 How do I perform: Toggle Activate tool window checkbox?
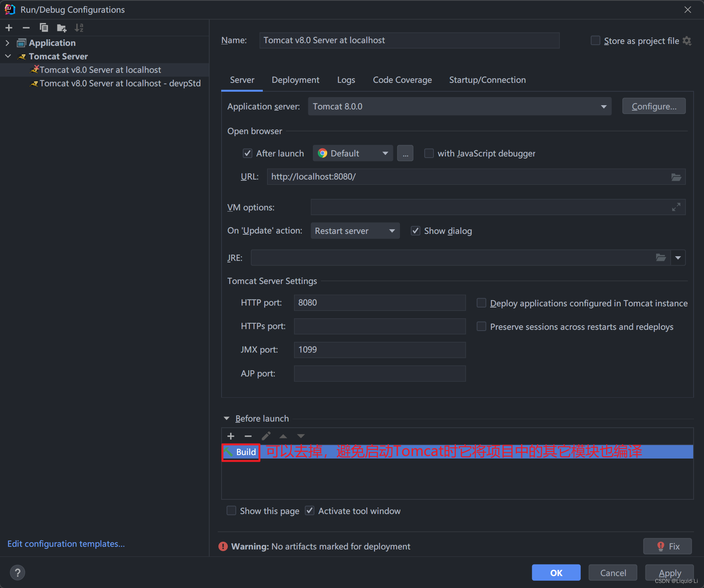(x=309, y=511)
